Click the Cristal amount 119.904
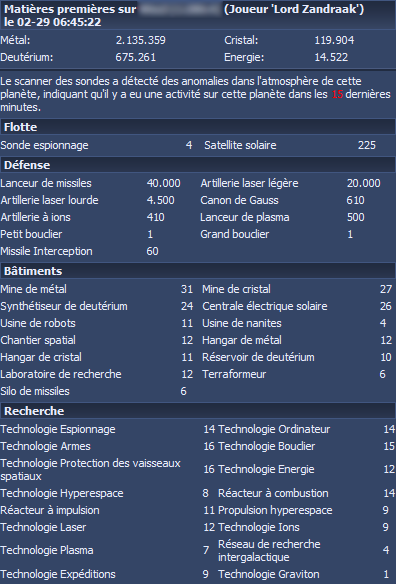The width and height of the screenshot is (396, 584). pos(334,40)
